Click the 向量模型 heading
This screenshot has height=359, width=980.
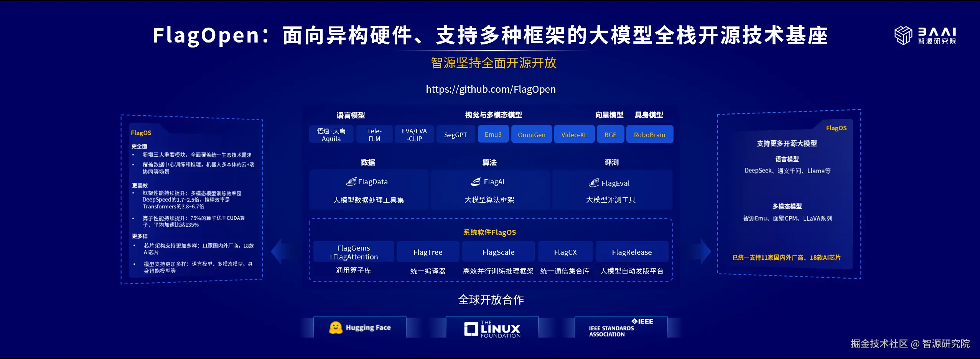coord(609,115)
